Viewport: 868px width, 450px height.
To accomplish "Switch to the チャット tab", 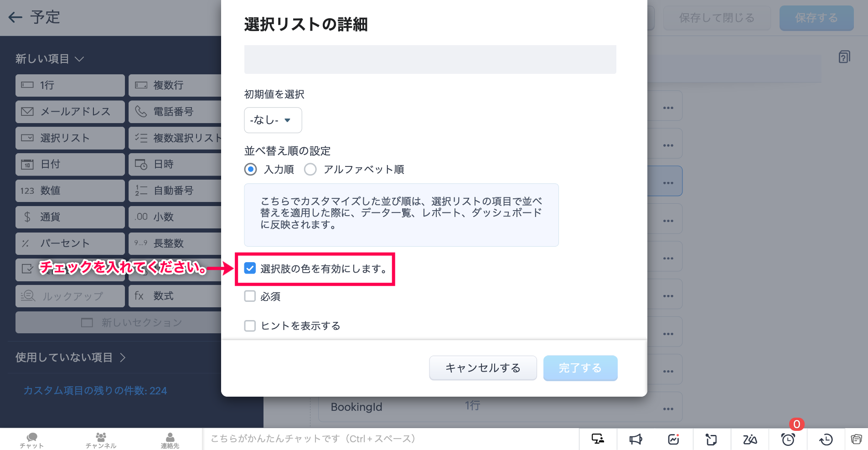I will coord(32,440).
